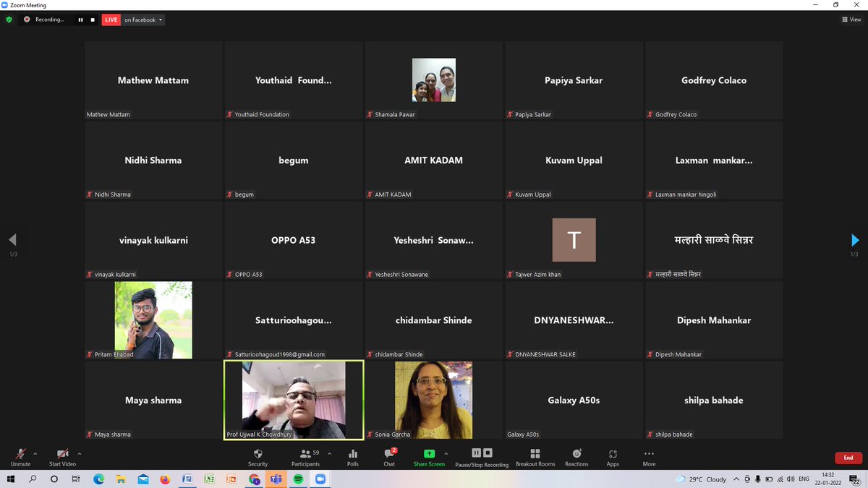The width and height of the screenshot is (868, 488).
Task: Open the Apps button
Action: [613, 457]
